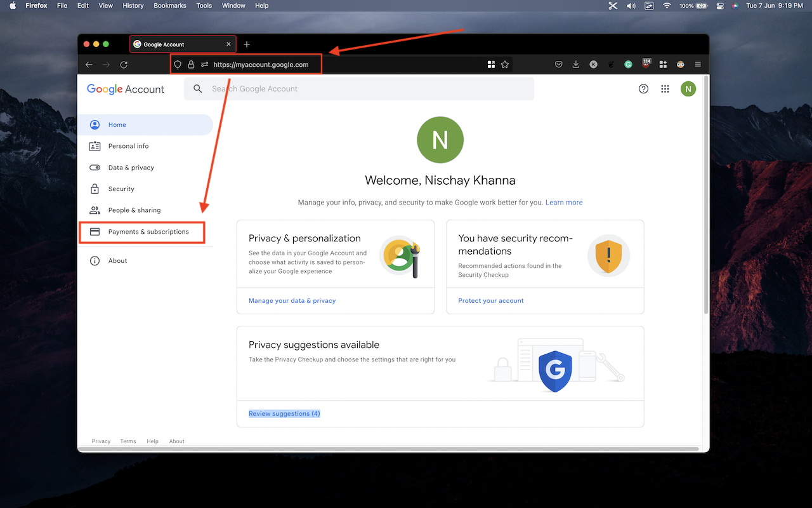Open a new tab with plus button

pos(247,44)
